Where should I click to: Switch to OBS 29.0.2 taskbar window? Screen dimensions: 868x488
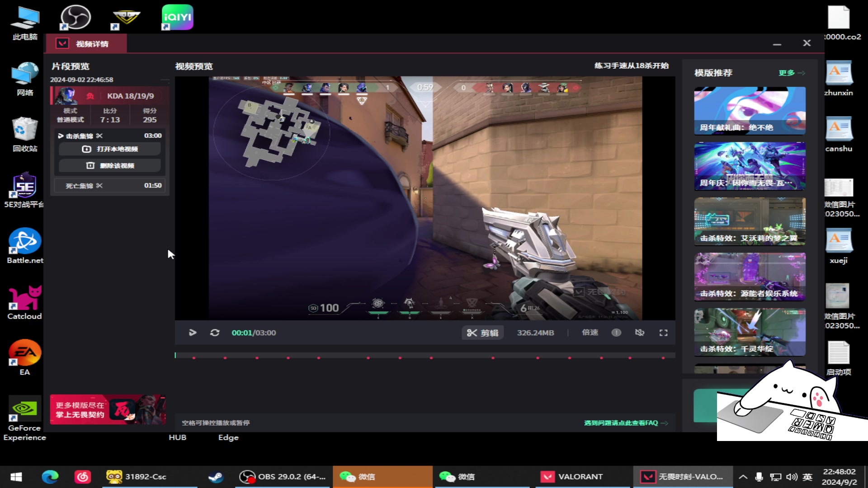point(283,477)
